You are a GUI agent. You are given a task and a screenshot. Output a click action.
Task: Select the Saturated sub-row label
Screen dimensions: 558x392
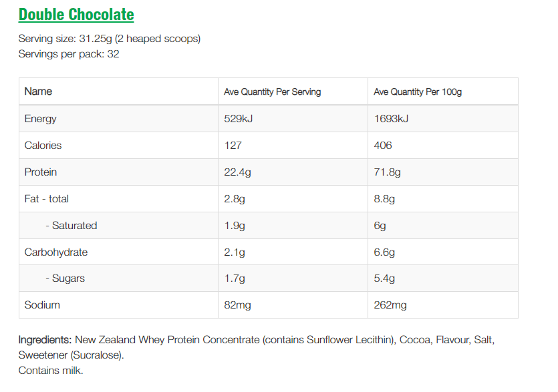tap(72, 226)
